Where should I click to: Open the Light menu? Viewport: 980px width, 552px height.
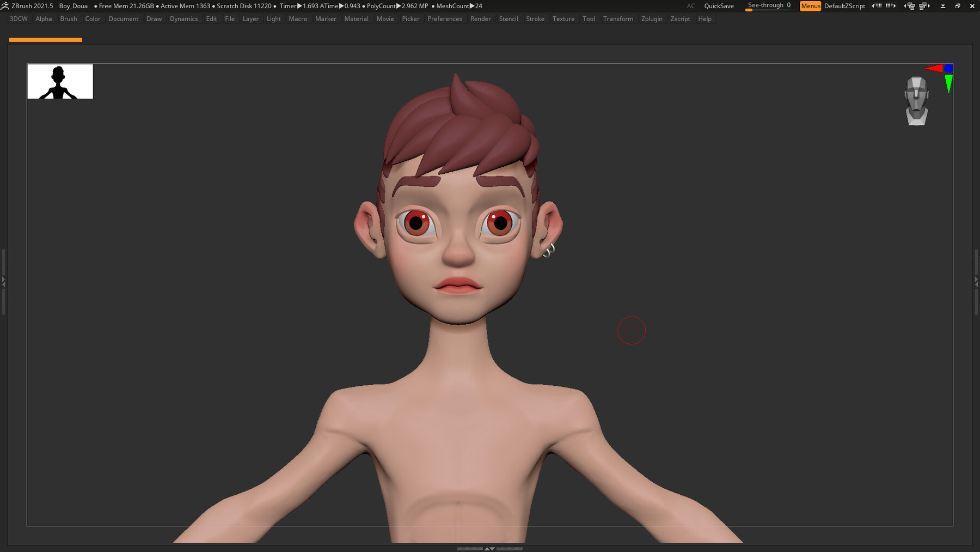click(274, 19)
